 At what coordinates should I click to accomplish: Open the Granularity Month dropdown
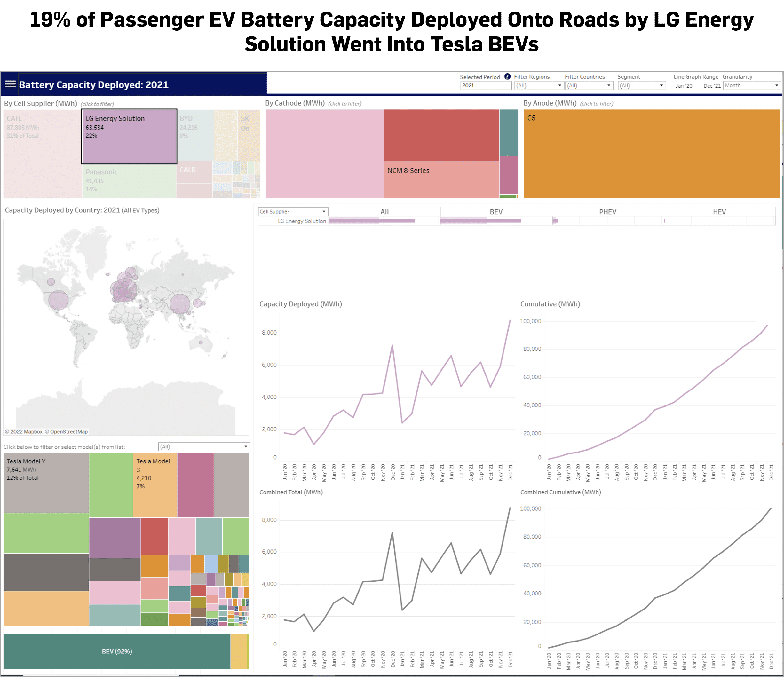[751, 85]
